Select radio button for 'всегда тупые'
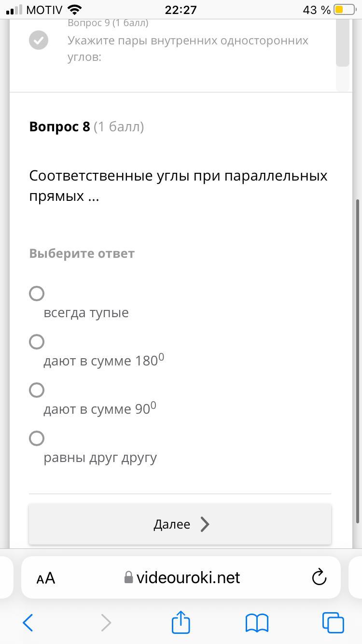 37,294
